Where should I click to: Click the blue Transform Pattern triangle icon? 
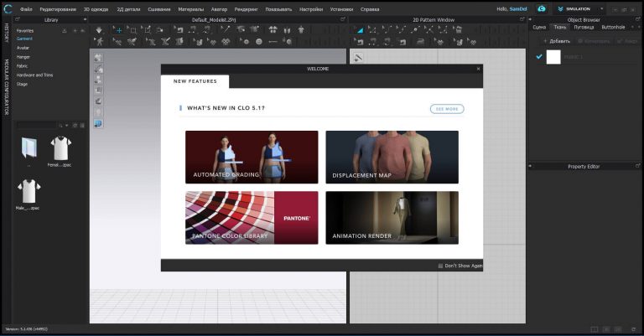pyautogui.click(x=360, y=30)
